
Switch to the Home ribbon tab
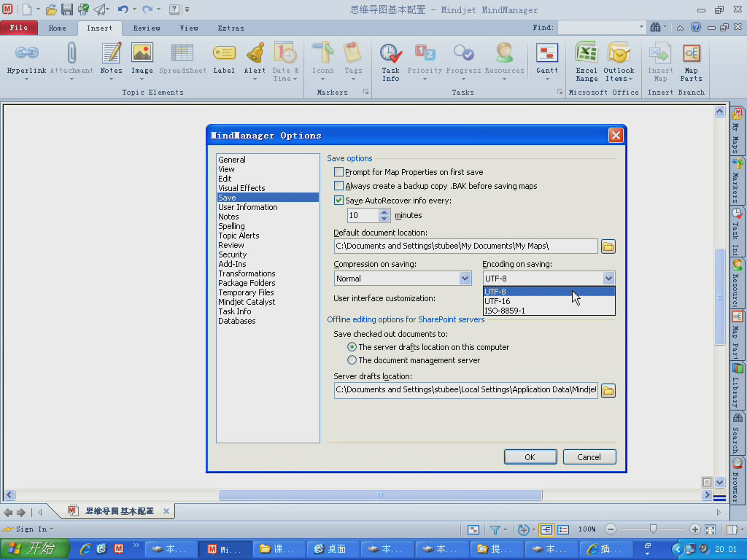click(57, 28)
